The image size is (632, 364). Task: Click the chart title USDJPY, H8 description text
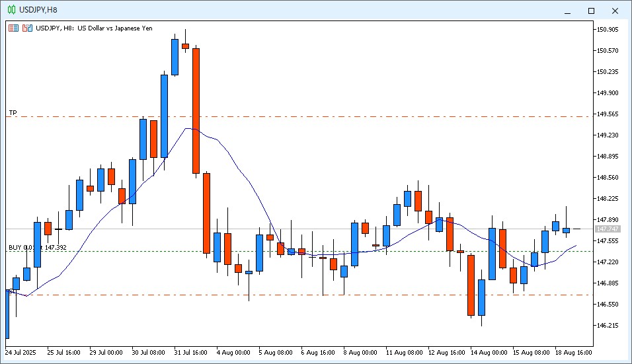click(x=94, y=28)
